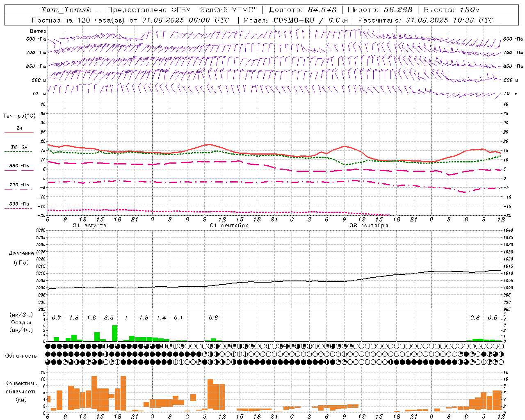The height and width of the screenshot is (420, 525).
Task: Select the 0.6 precipitation value
Action: [213, 317]
